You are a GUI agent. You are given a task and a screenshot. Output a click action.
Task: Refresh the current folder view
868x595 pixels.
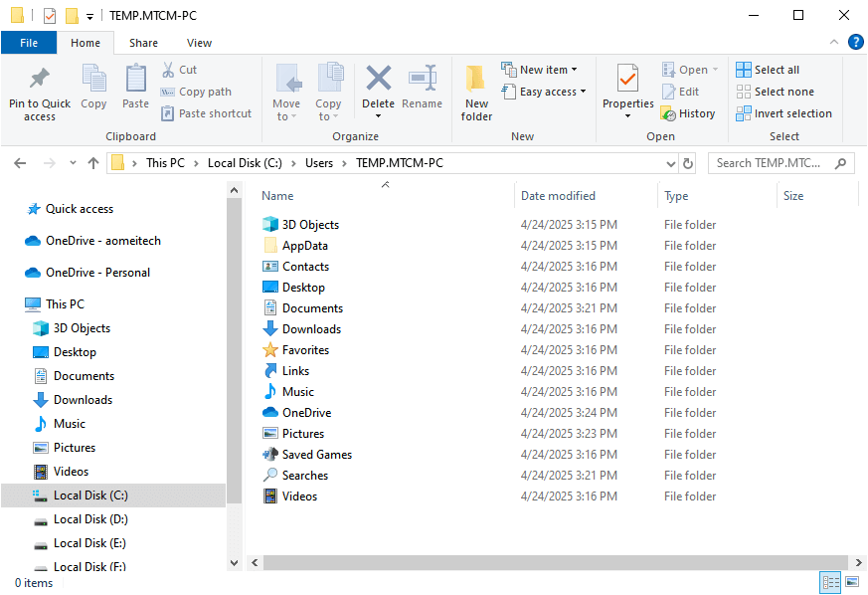688,163
